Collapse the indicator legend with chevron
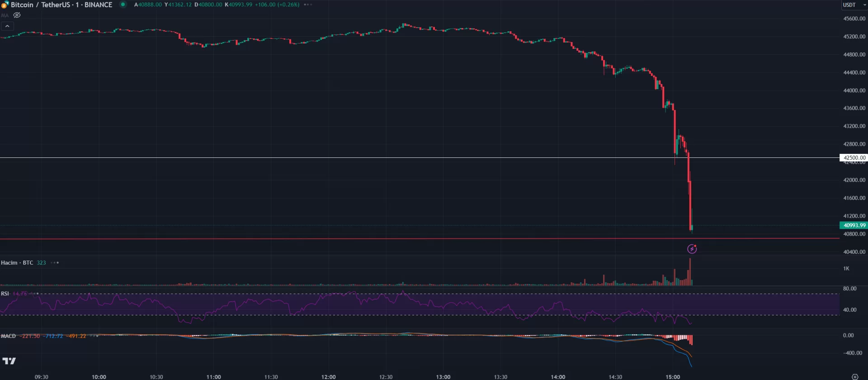Viewport: 868px width, 380px height. (x=7, y=26)
